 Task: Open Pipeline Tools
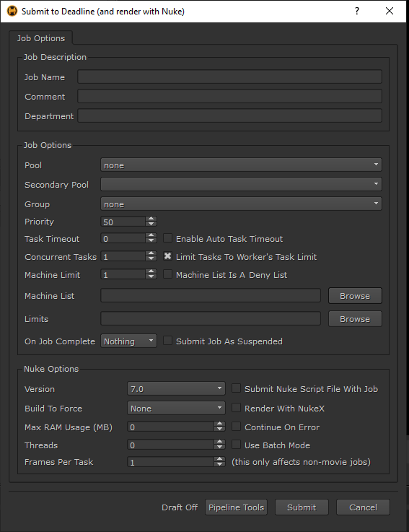pyautogui.click(x=236, y=507)
